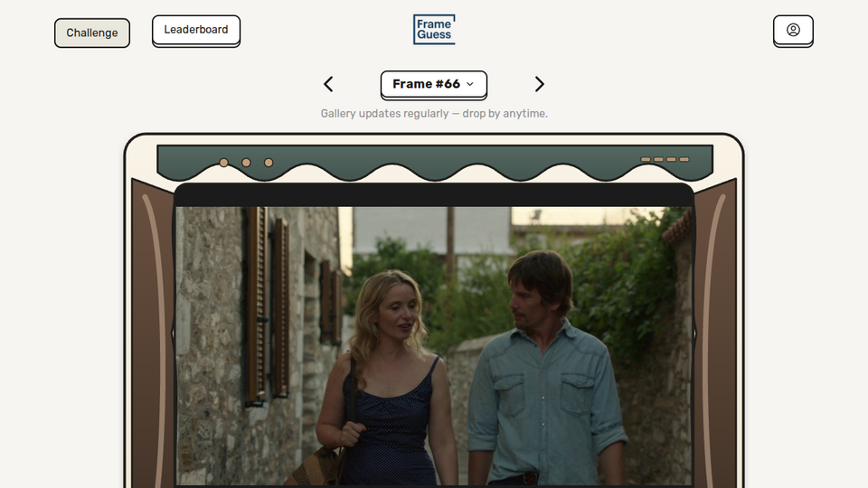Click the movie still frame image
Screen dimensions: 868x488
point(434,346)
